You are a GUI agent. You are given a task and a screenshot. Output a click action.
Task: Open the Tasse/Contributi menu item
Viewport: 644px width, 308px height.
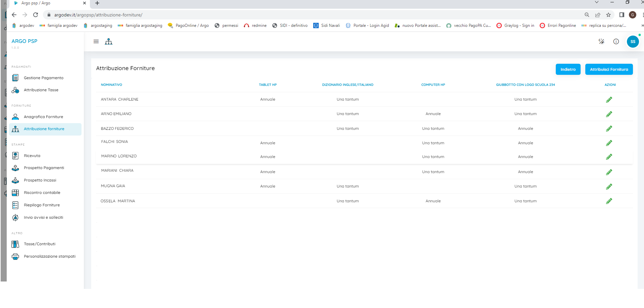point(45,244)
